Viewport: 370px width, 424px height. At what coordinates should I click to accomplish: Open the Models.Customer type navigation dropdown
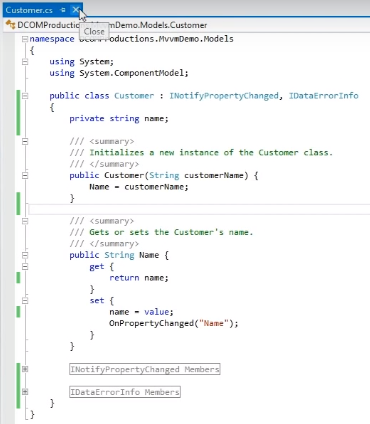click(x=112, y=25)
